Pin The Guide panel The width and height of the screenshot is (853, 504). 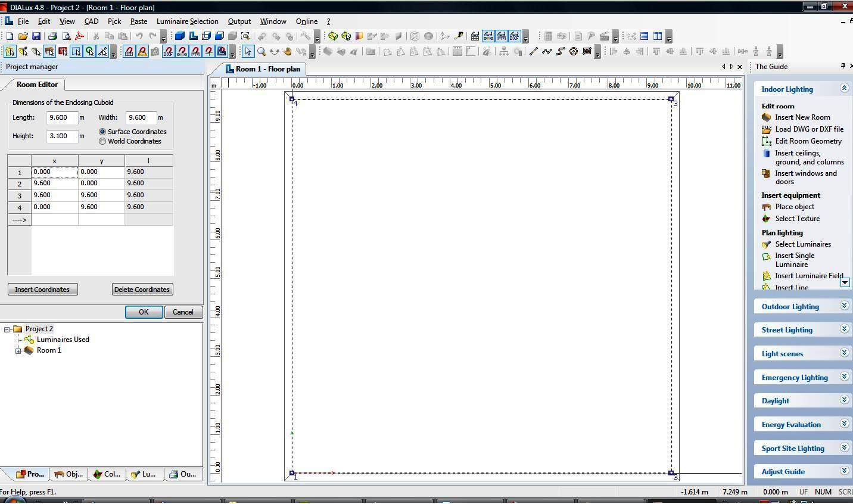pyautogui.click(x=843, y=66)
